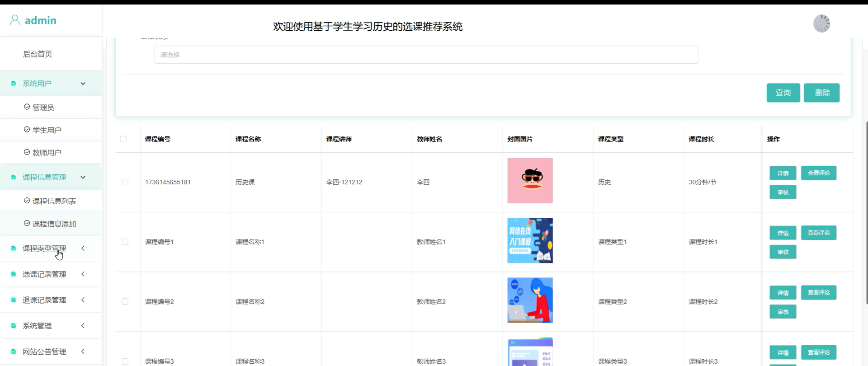Image resolution: width=868 pixels, height=366 pixels.
Task: Click the green icon beside 退课记录管理
Action: [14, 300]
